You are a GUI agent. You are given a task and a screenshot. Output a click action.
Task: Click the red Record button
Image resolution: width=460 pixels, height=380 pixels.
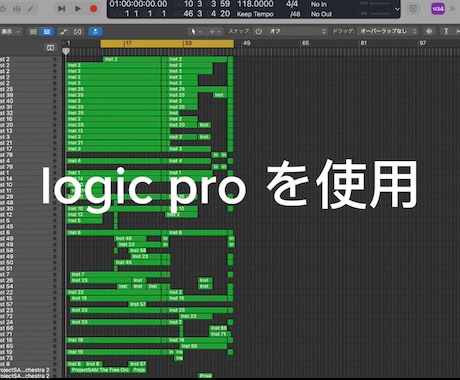coord(94,9)
